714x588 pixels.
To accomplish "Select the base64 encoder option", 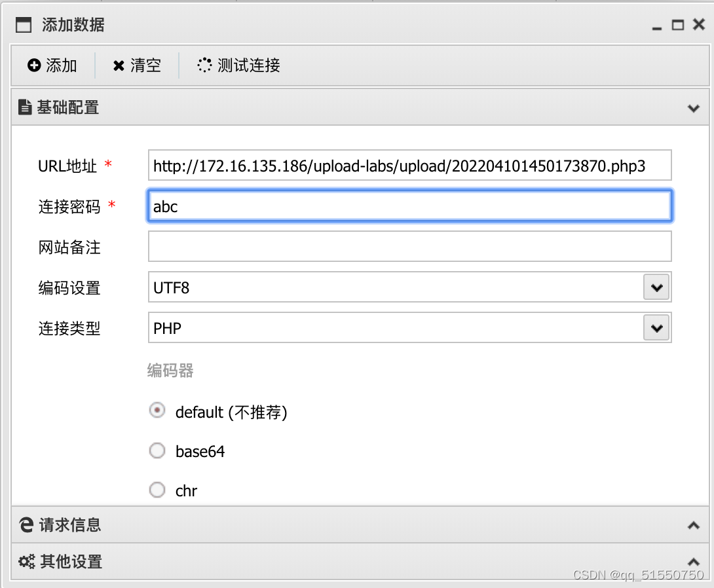I will click(x=157, y=450).
